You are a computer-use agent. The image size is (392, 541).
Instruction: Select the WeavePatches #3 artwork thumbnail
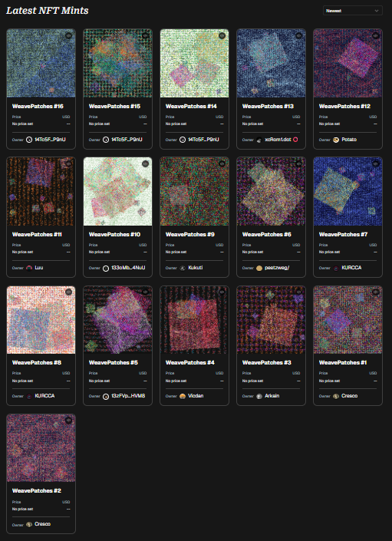pyautogui.click(x=271, y=319)
